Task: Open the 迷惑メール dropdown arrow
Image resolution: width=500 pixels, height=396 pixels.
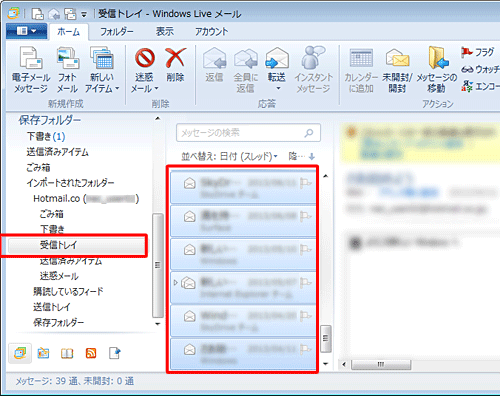Action: click(x=156, y=89)
